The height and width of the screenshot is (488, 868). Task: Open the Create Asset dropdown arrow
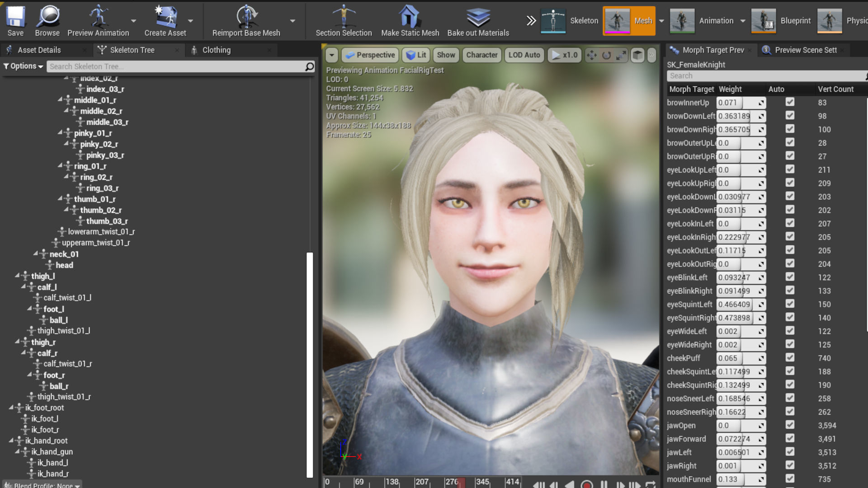pos(190,21)
